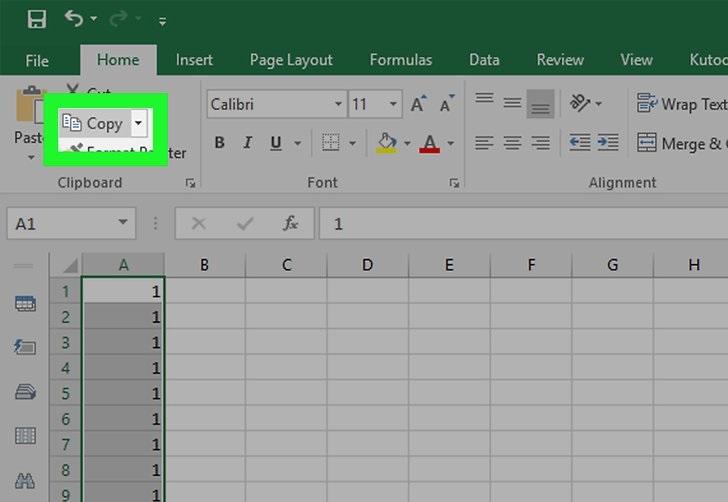Open the Page Layout tab
This screenshot has width=728, height=502.
tap(291, 60)
